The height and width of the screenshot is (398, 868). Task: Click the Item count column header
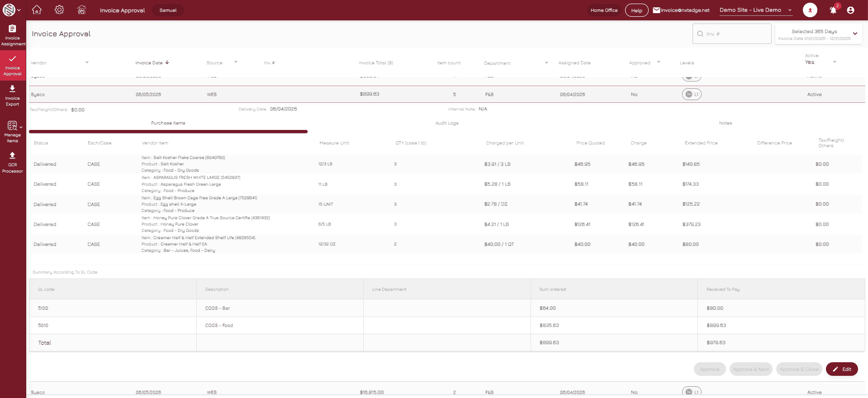click(449, 63)
